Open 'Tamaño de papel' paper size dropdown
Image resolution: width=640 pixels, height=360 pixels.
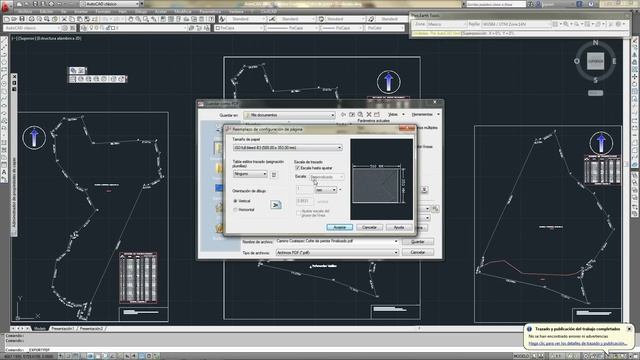[x=288, y=148]
